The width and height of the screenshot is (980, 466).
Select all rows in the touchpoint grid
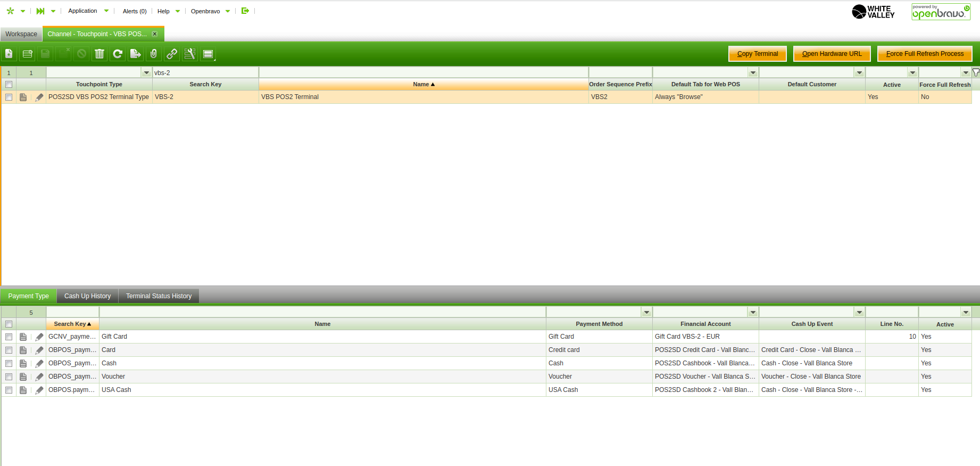click(9, 84)
